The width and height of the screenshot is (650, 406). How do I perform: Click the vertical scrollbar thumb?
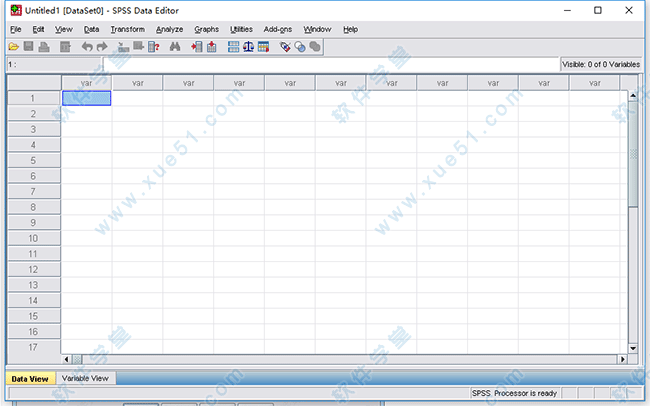(x=633, y=153)
